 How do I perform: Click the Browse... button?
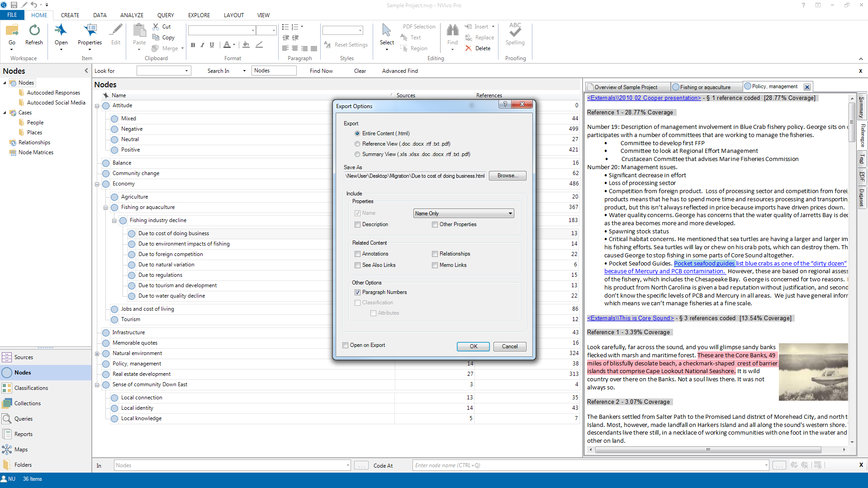[508, 176]
